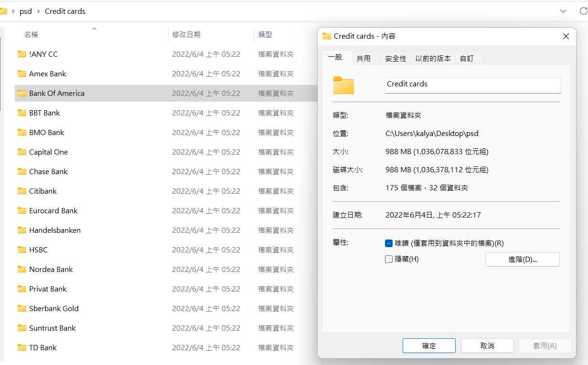The width and height of the screenshot is (588, 365).
Task: Click the 2022年6月4日, 上午 05:22:17 creation date
Action: pyautogui.click(x=433, y=215)
